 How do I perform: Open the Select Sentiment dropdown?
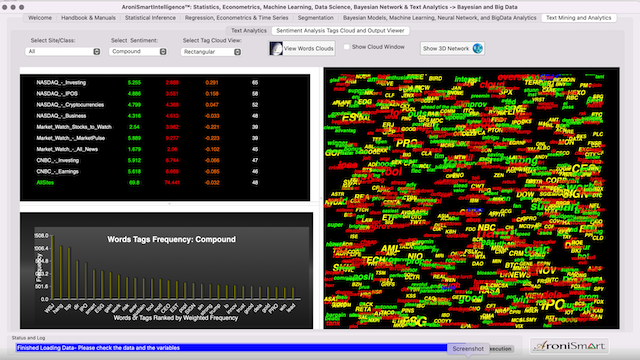click(138, 51)
